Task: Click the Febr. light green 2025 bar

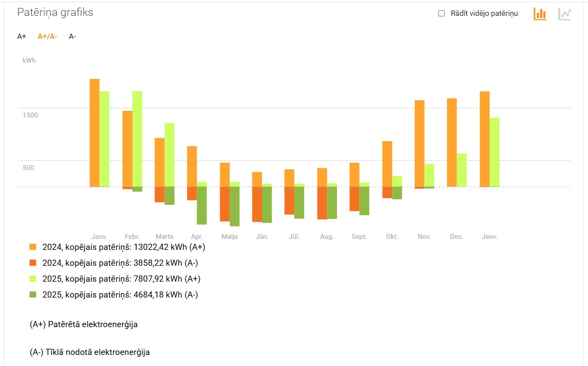Action: [x=137, y=139]
